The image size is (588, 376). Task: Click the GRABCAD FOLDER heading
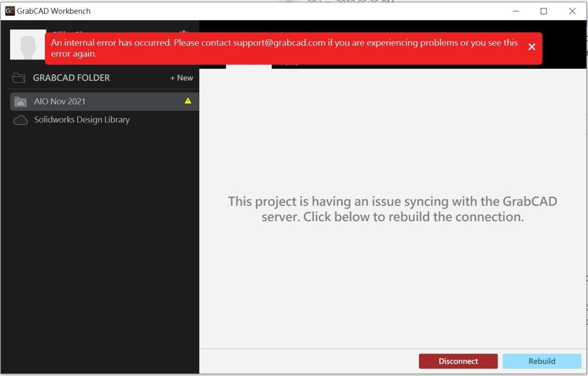tap(71, 78)
